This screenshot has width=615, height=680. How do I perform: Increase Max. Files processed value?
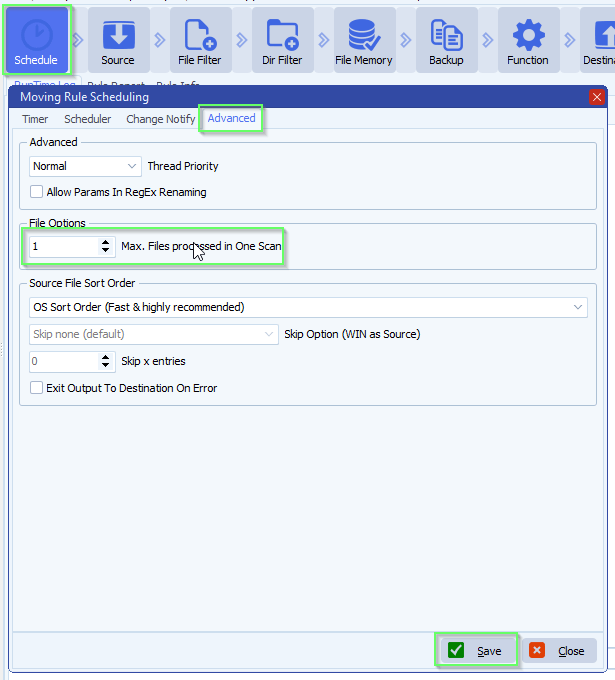point(105,242)
